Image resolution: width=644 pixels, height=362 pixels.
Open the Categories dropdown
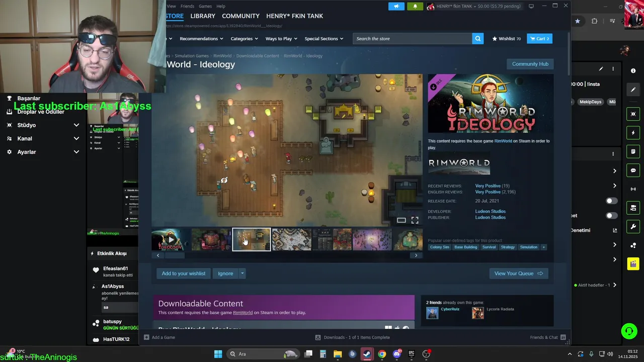point(244,39)
